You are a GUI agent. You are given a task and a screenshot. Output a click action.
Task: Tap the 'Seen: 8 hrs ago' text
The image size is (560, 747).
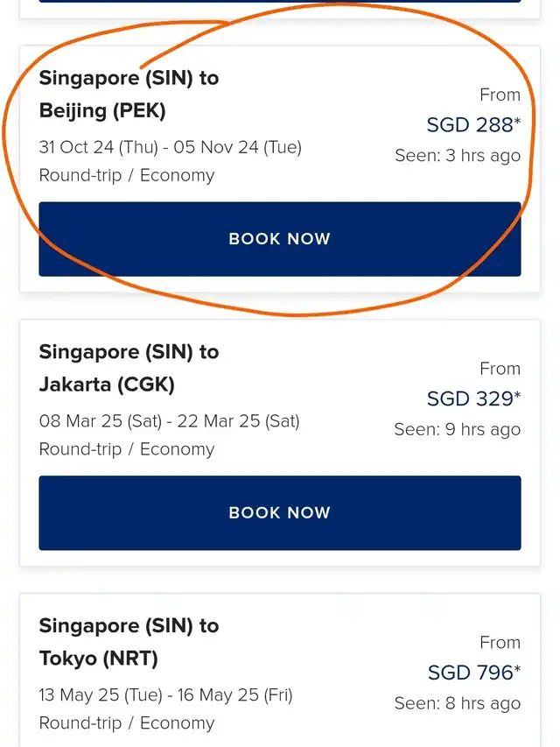[x=457, y=704]
